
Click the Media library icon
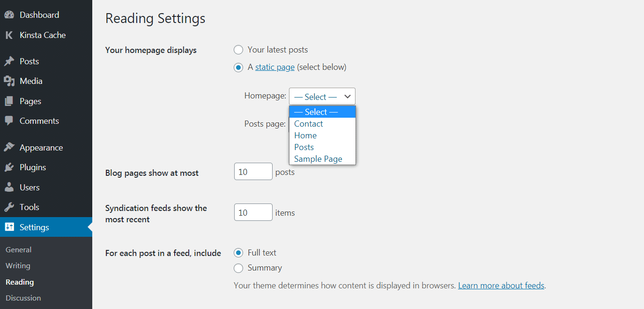point(9,81)
